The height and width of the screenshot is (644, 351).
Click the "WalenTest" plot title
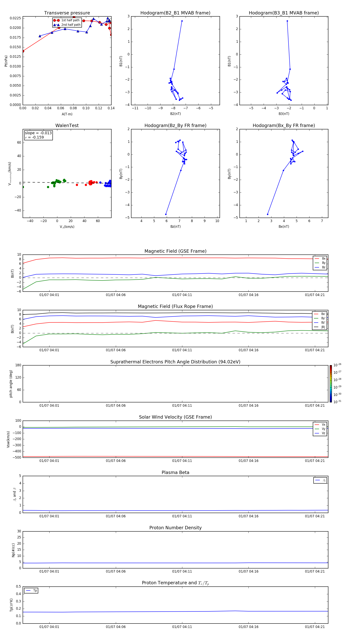(x=67, y=125)
